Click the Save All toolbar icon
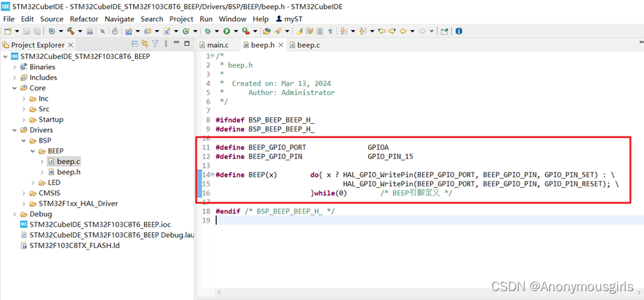 pyautogui.click(x=37, y=32)
